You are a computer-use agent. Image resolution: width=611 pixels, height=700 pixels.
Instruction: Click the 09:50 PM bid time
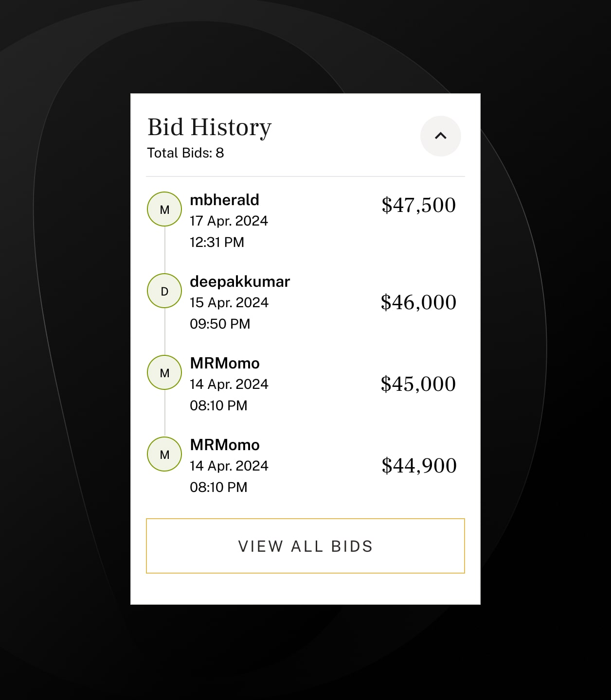tap(220, 324)
